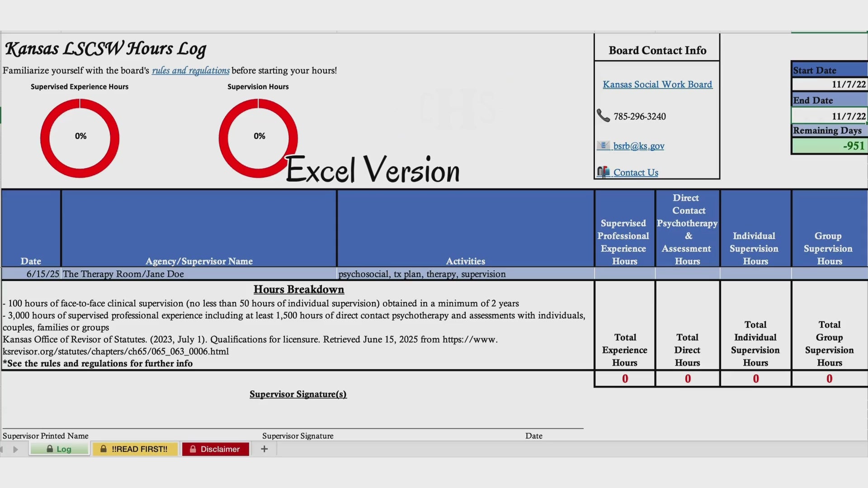Click the Total Group Supervision Hours label
868x488 pixels.
[x=830, y=344]
